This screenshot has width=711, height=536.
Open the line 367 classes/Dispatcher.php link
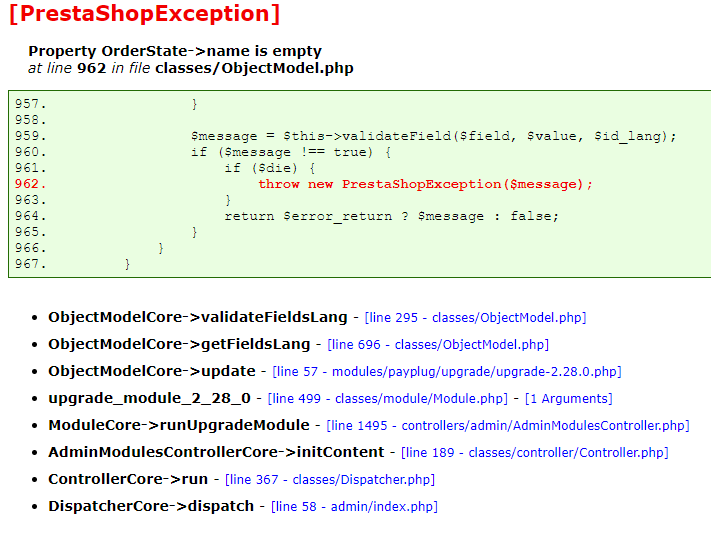coord(330,479)
